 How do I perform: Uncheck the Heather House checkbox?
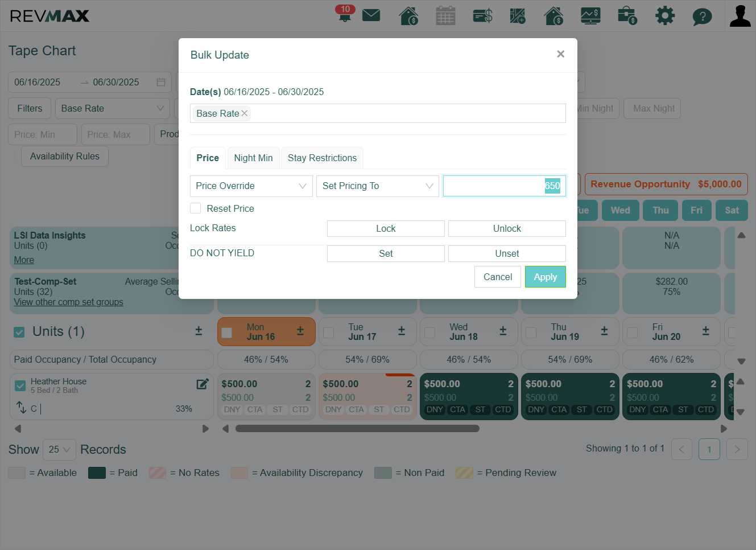[x=20, y=386]
